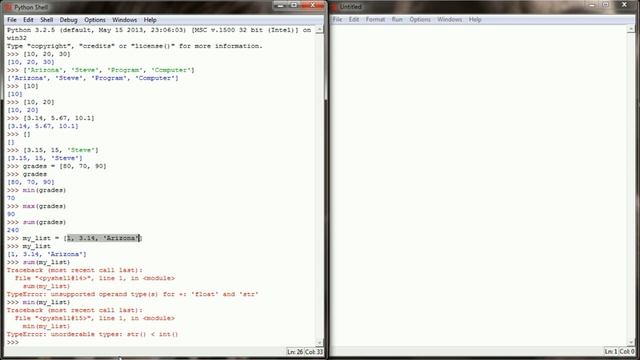Click the 'sum(my_list)' command after prompt
The height and width of the screenshot is (360, 640).
click(46, 262)
